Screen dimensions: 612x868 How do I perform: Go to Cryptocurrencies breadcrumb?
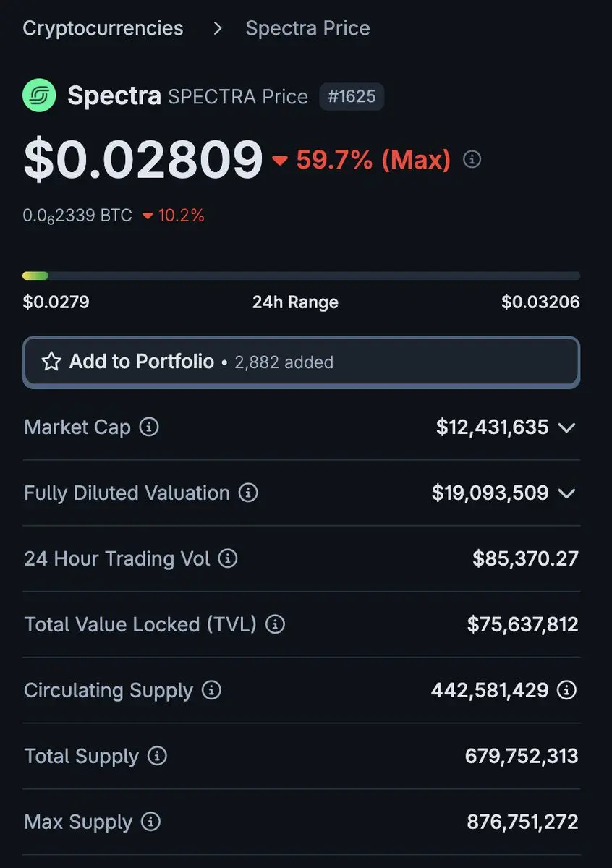click(x=103, y=28)
